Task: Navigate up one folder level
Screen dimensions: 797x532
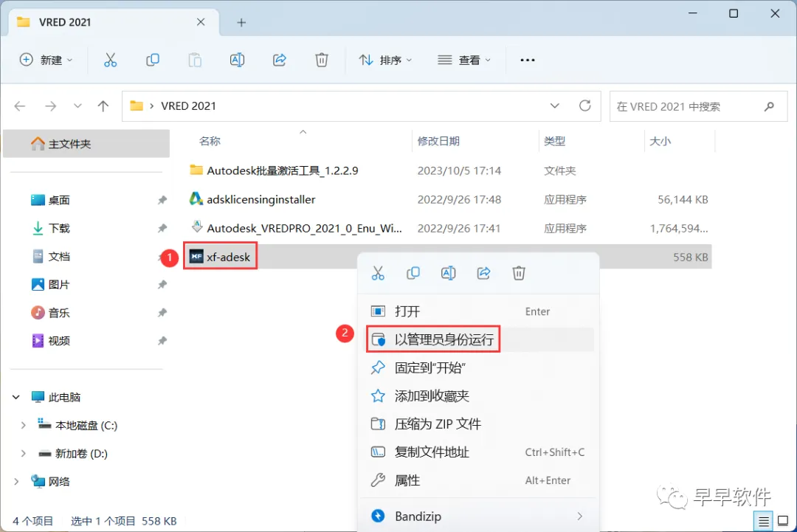Action: coord(103,106)
